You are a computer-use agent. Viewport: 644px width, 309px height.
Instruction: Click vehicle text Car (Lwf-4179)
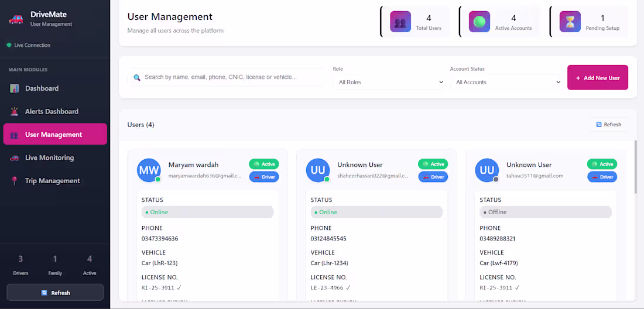click(499, 263)
